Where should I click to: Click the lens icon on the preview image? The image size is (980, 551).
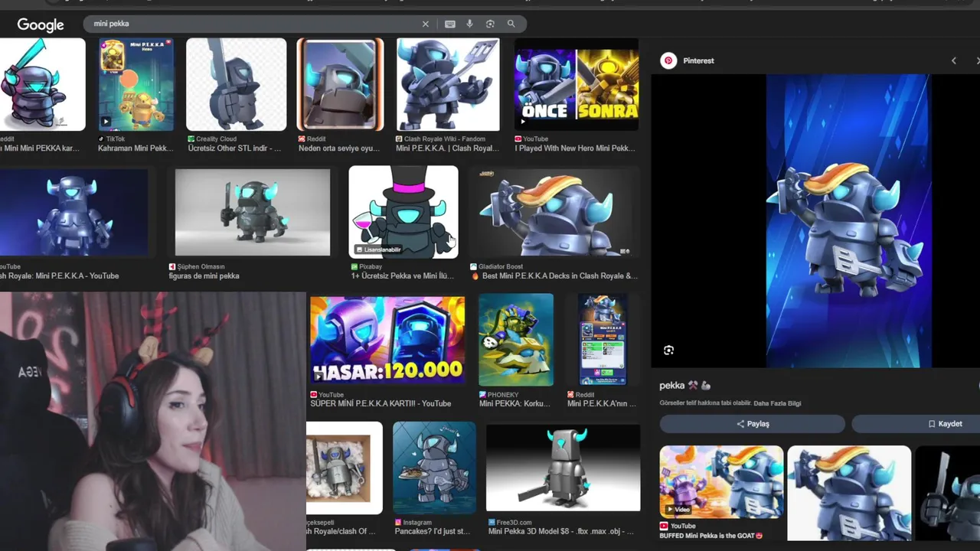668,350
